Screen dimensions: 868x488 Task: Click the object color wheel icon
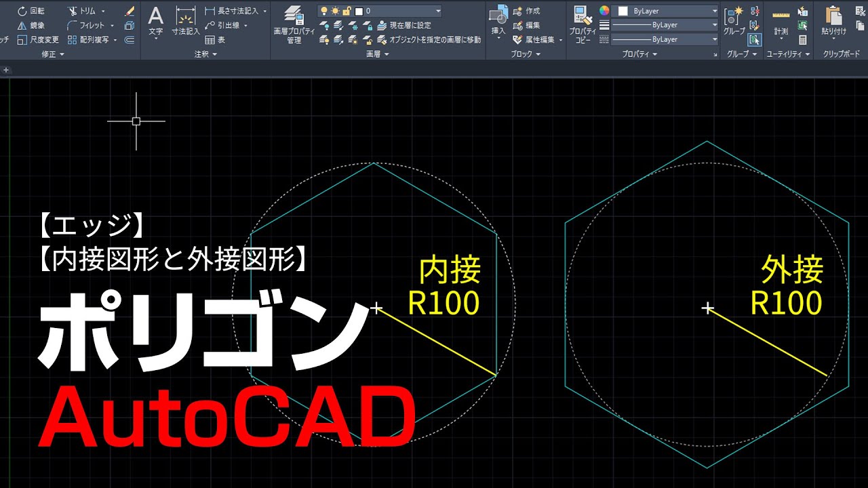[x=604, y=11]
